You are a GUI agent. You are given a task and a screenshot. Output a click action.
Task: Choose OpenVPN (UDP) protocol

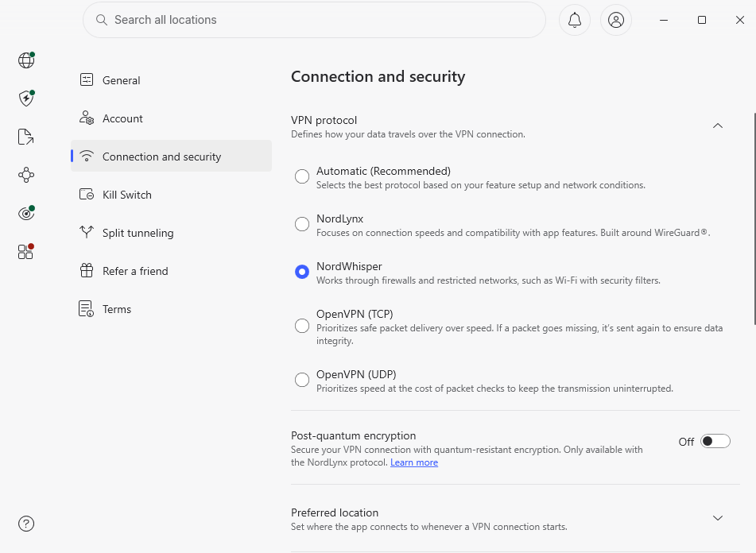pos(302,380)
